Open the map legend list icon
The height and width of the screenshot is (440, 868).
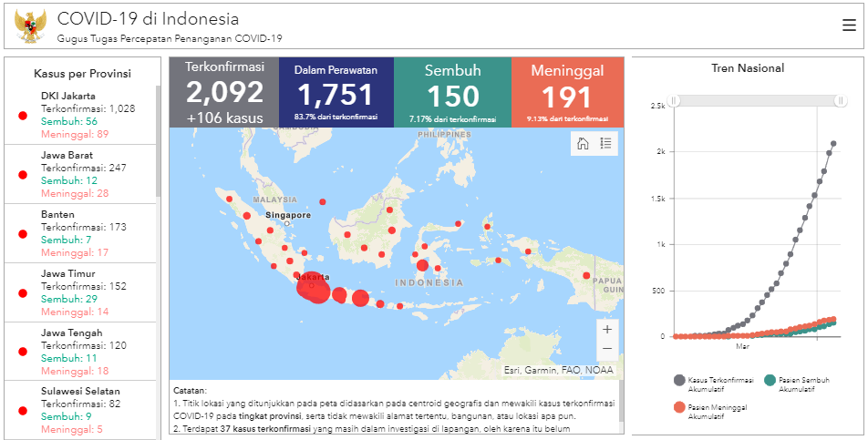pyautogui.click(x=605, y=144)
